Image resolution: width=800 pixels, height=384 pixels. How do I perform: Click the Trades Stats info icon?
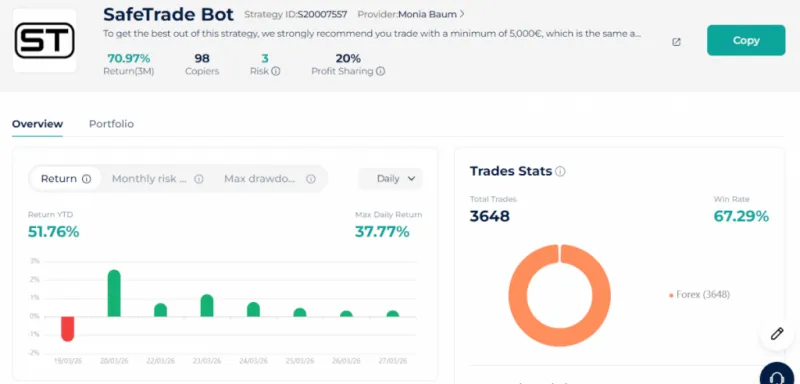tap(560, 171)
